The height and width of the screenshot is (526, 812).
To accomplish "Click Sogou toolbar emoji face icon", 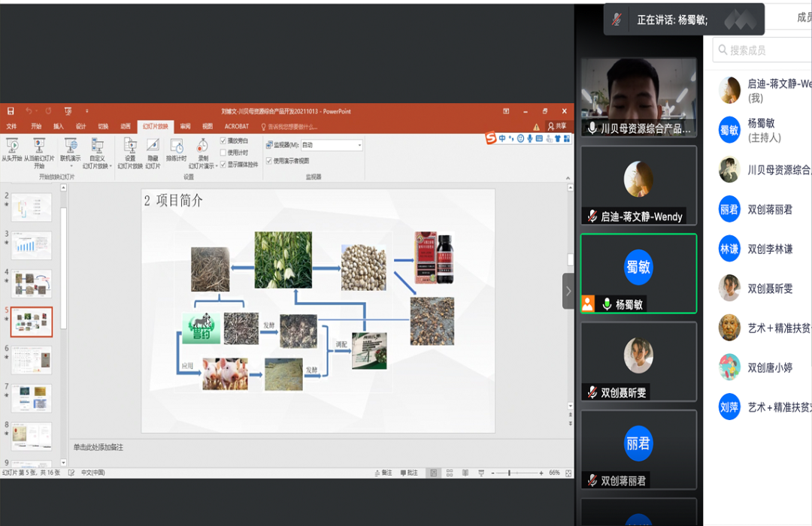I will point(520,138).
